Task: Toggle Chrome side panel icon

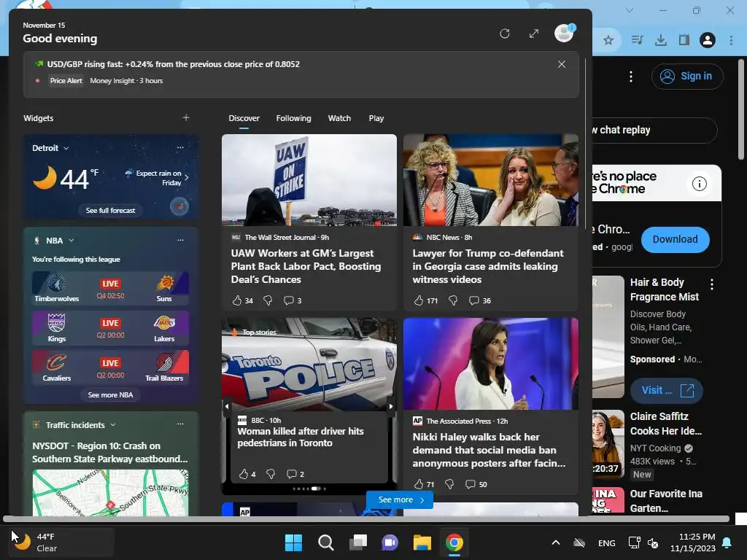Action: click(x=684, y=40)
